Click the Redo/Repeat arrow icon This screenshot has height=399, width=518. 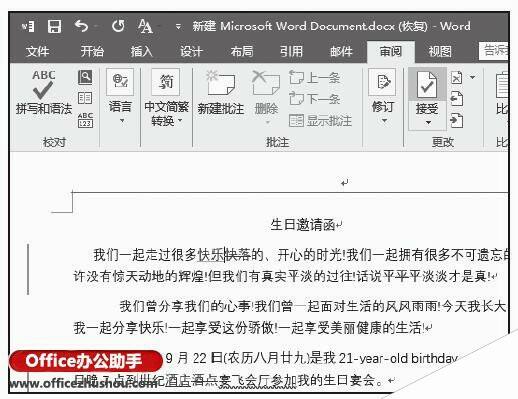coord(118,26)
